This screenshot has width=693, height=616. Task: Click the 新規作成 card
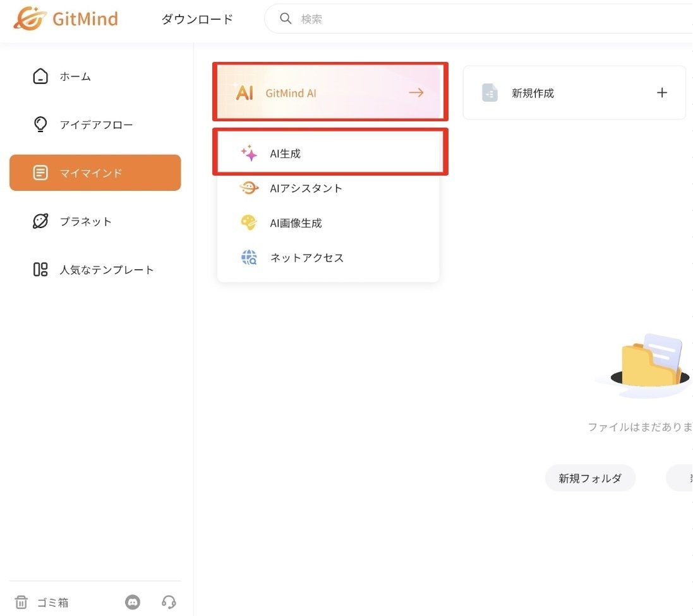coord(574,93)
